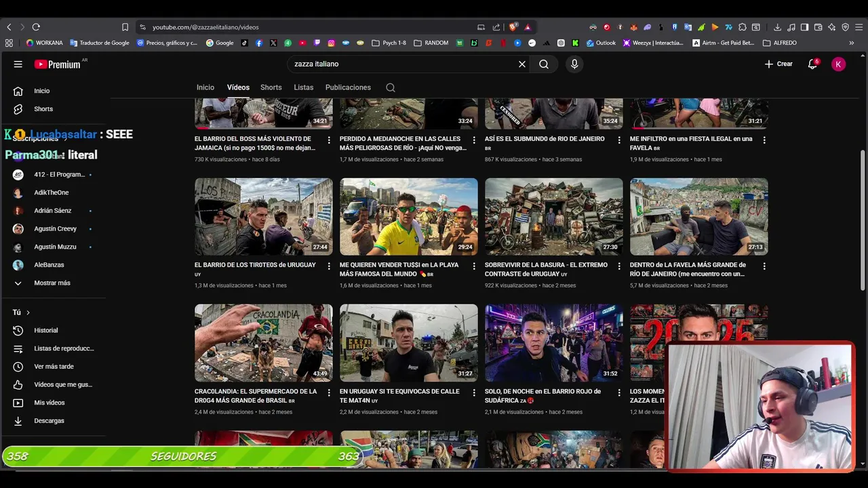Open options for DENTRO DE LA FAVELA video
Viewport: 868px width, 488px height.
point(764,266)
